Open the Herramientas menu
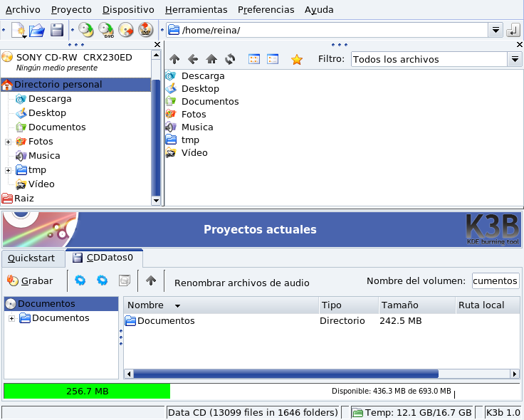This screenshot has width=524, height=420. coord(196,9)
